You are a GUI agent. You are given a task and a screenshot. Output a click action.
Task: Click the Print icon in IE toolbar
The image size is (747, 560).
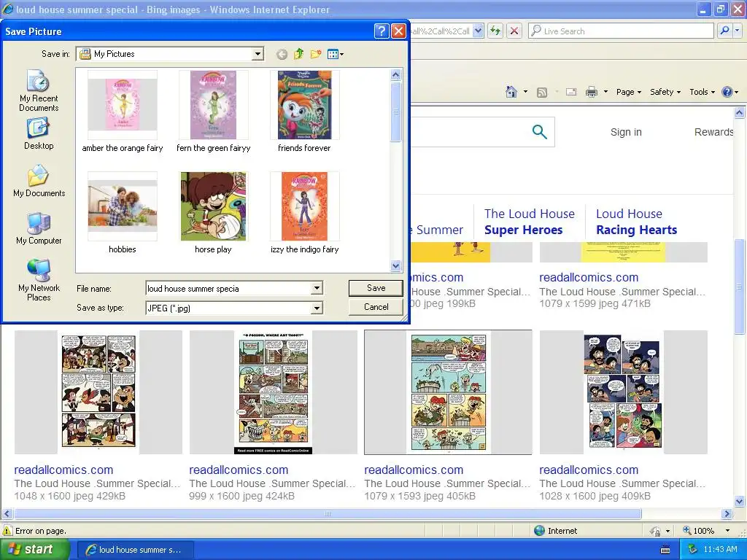[x=591, y=92]
